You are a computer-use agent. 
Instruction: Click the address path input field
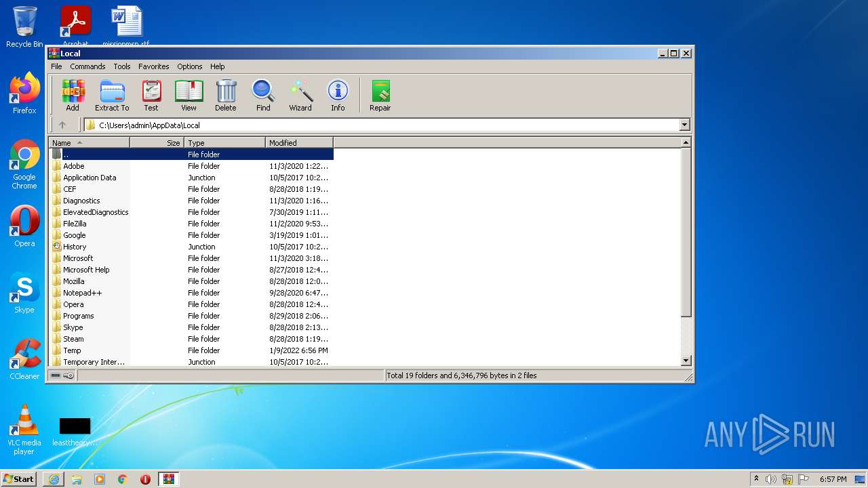click(x=382, y=125)
